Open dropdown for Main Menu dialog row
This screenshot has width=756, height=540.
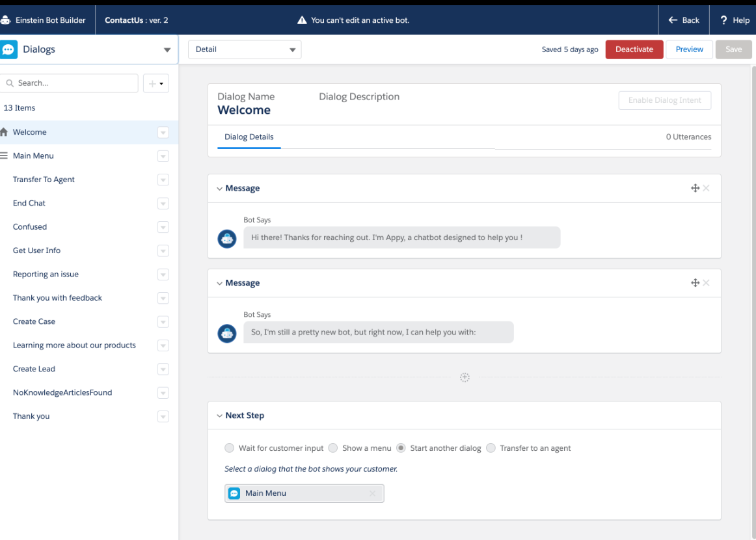[163, 156]
